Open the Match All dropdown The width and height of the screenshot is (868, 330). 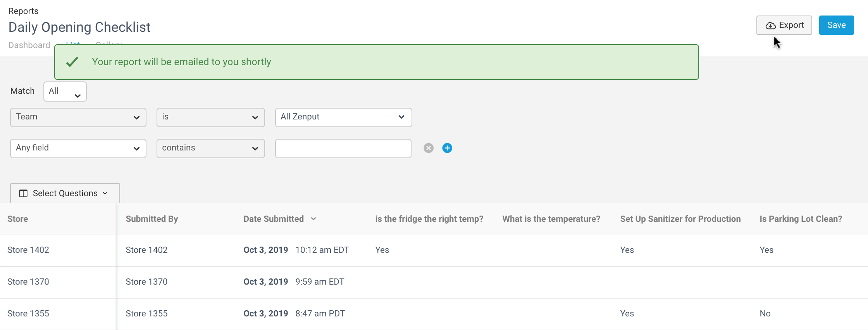click(65, 92)
